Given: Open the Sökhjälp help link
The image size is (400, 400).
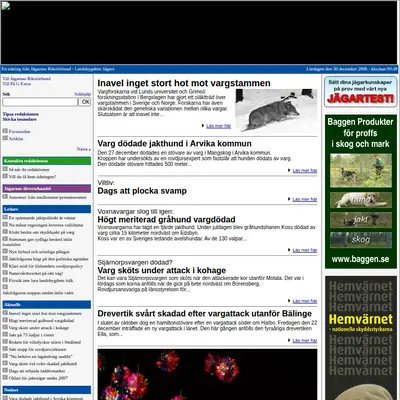Looking at the screenshot, I should coord(82,94).
